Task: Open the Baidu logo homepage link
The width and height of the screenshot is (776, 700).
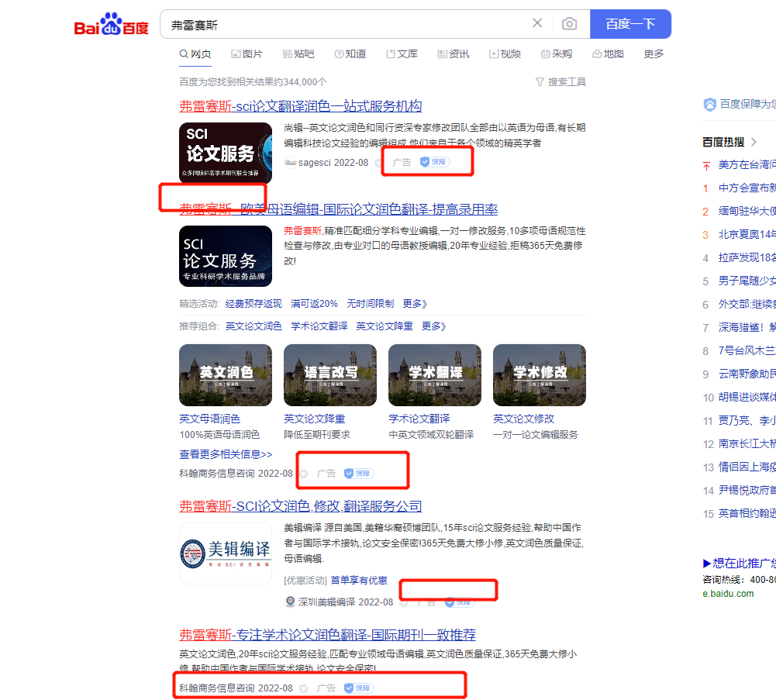Action: click(x=111, y=24)
